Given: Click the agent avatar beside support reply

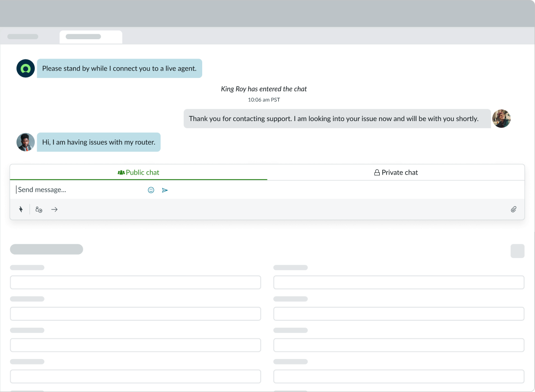Looking at the screenshot, I should point(501,119).
